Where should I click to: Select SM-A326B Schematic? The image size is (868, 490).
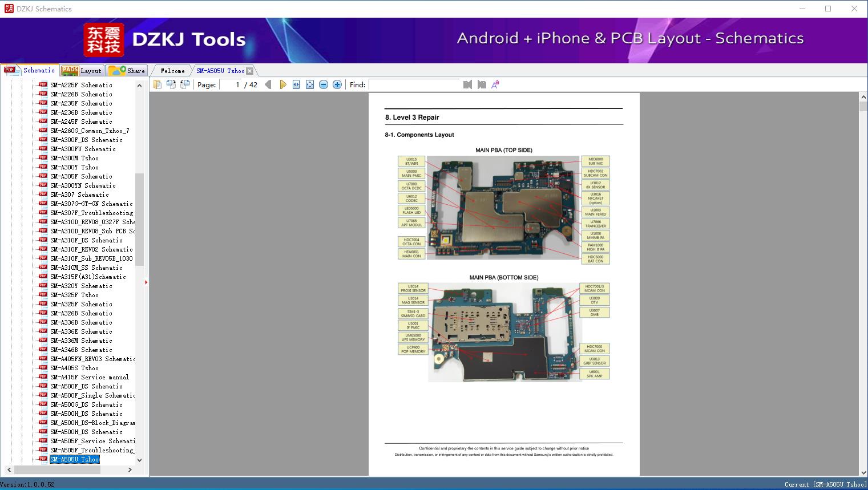81,313
